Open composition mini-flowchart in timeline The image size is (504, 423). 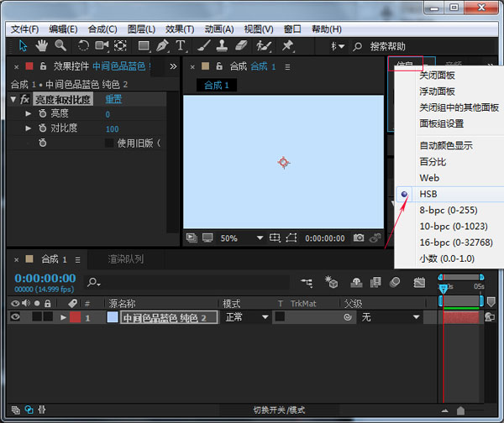(x=307, y=283)
